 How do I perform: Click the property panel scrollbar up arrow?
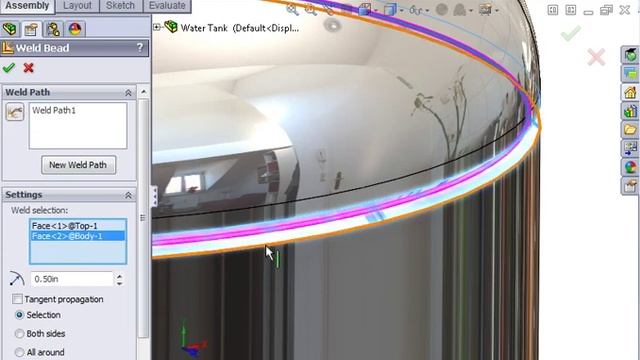(x=143, y=92)
